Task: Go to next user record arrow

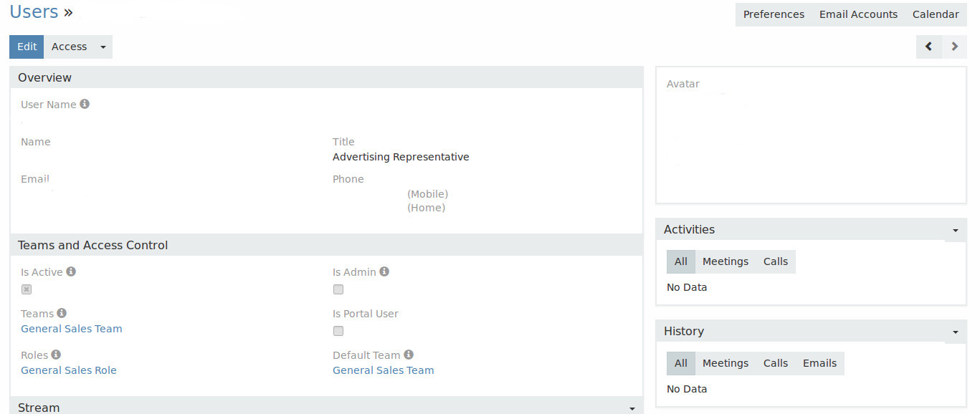Action: pos(954,47)
